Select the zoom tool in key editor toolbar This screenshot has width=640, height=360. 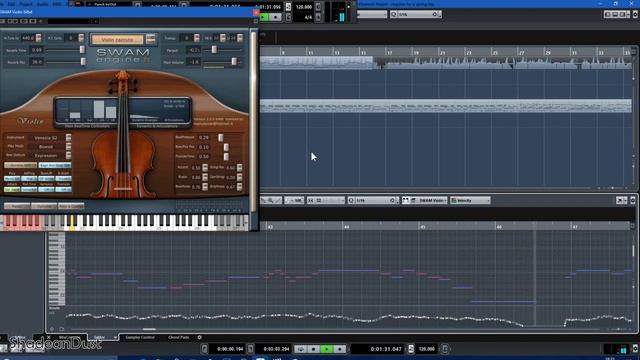coord(271,200)
